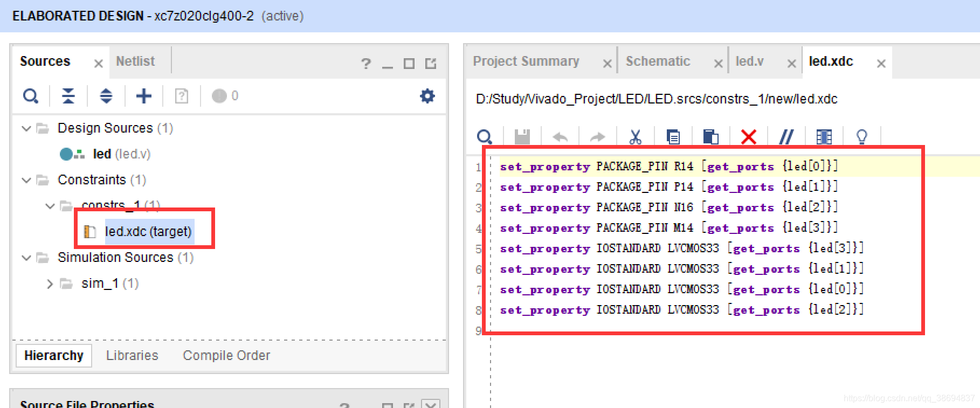The image size is (980, 408).
Task: Toggle line comments with slashes icon
Action: click(x=786, y=137)
